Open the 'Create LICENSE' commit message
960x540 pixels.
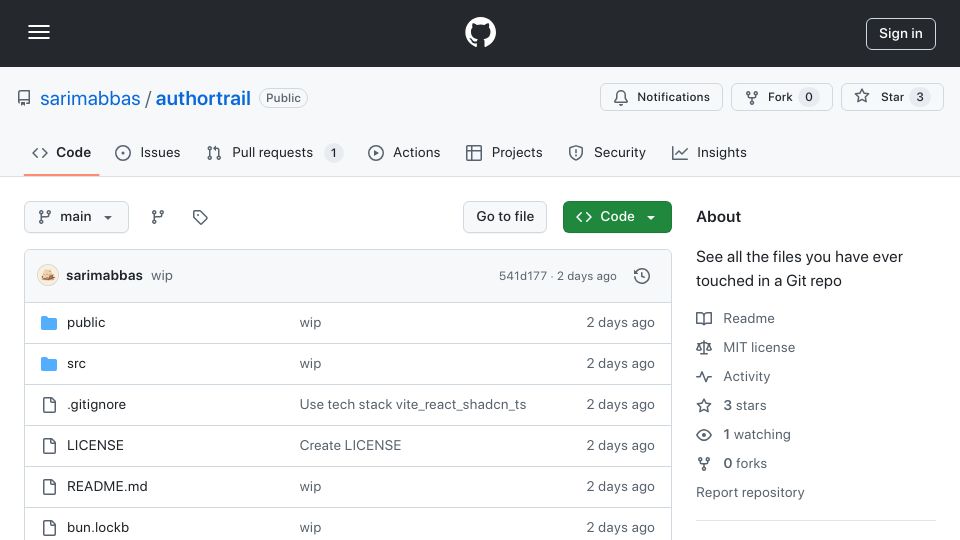pyautogui.click(x=350, y=446)
